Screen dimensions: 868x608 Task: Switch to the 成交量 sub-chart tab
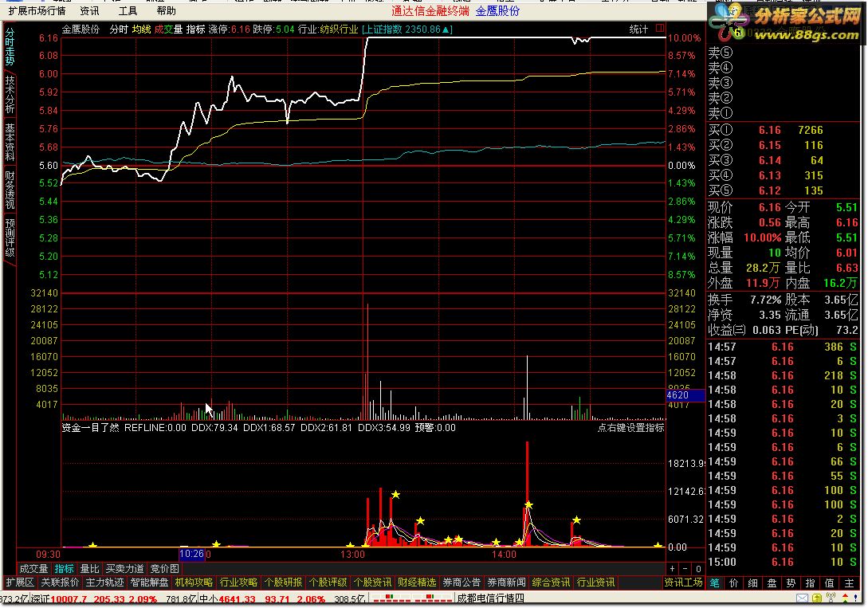tap(33, 569)
